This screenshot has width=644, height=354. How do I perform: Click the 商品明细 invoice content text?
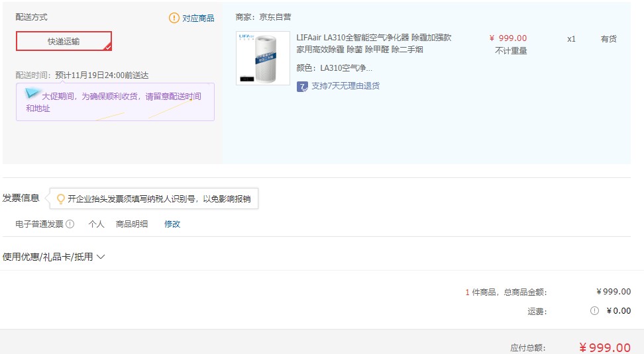point(132,224)
